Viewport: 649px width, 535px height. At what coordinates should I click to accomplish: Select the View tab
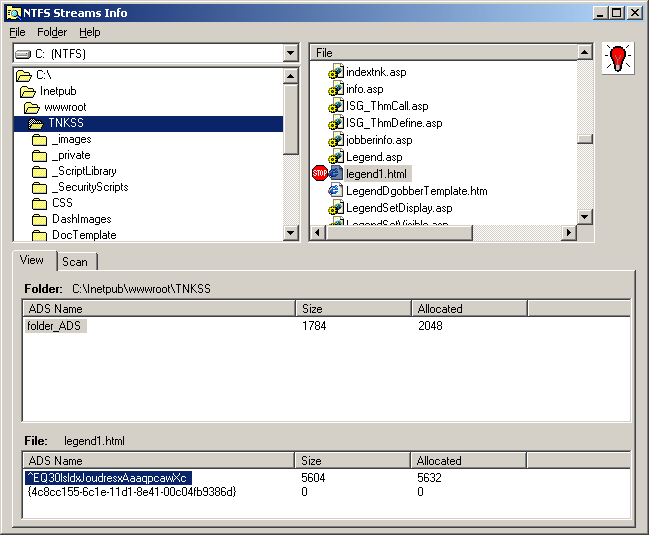tap(34, 260)
